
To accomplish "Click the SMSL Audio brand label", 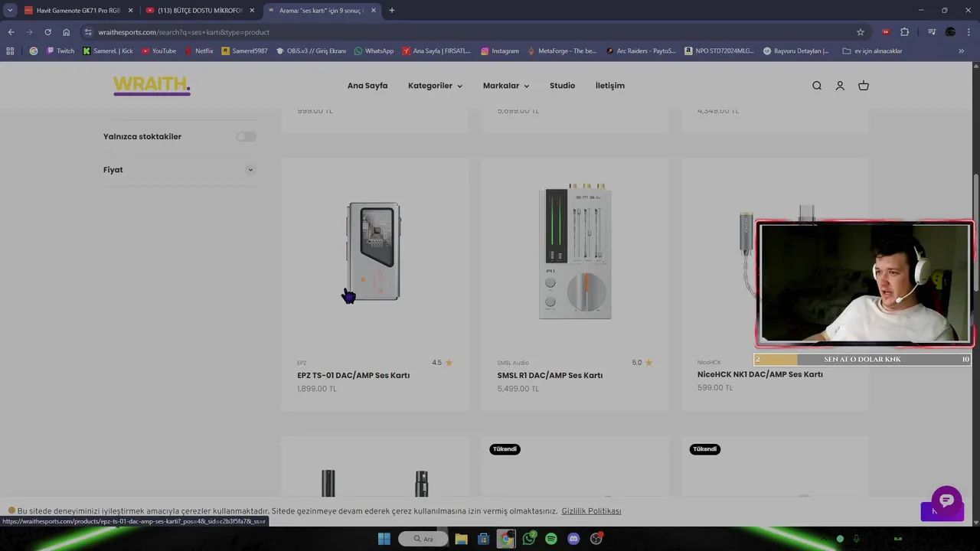I will [x=513, y=363].
